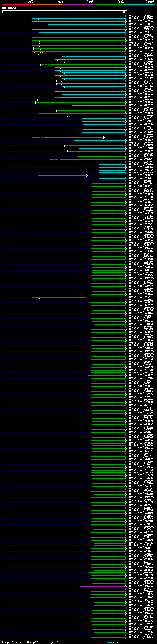Pick the UniRef100_Q9FNR7 row label
The width and height of the screenshot is (157, 644).
[141, 140]
